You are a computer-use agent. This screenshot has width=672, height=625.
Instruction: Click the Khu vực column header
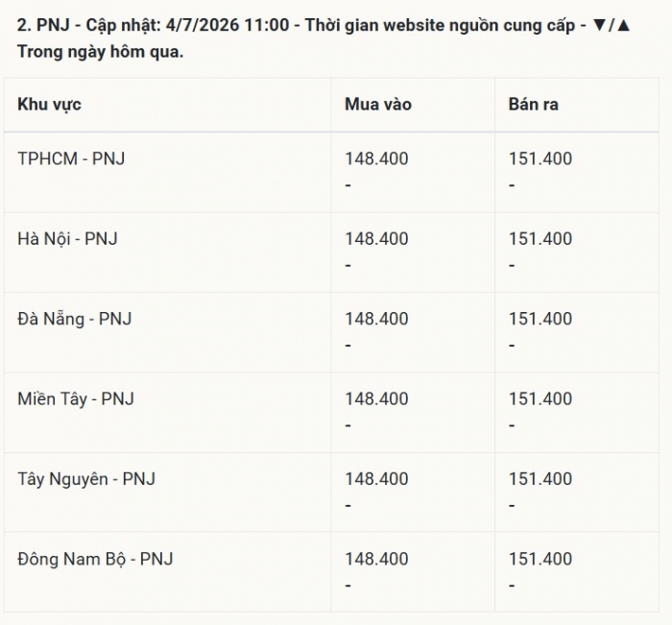pyautogui.click(x=49, y=105)
